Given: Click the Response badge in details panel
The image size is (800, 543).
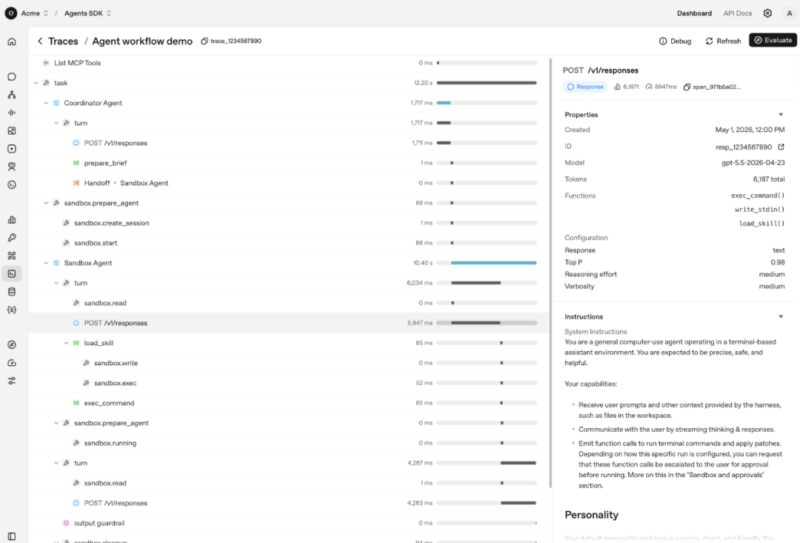Looking at the screenshot, I should tap(585, 87).
